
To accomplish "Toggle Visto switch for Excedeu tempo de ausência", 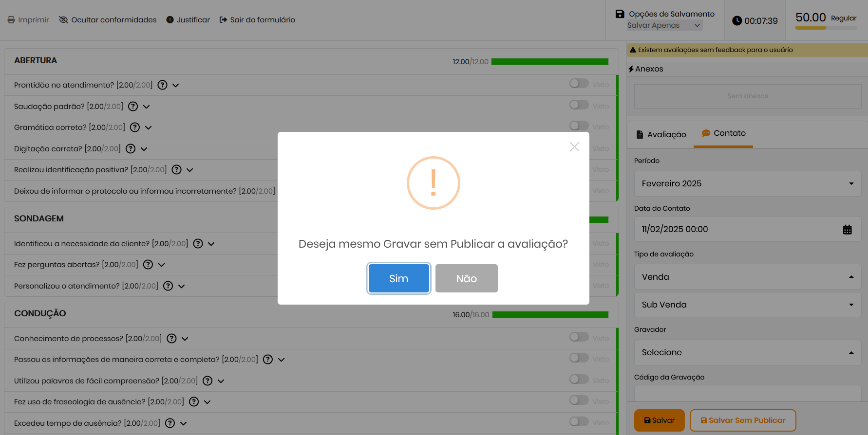I will (579, 422).
